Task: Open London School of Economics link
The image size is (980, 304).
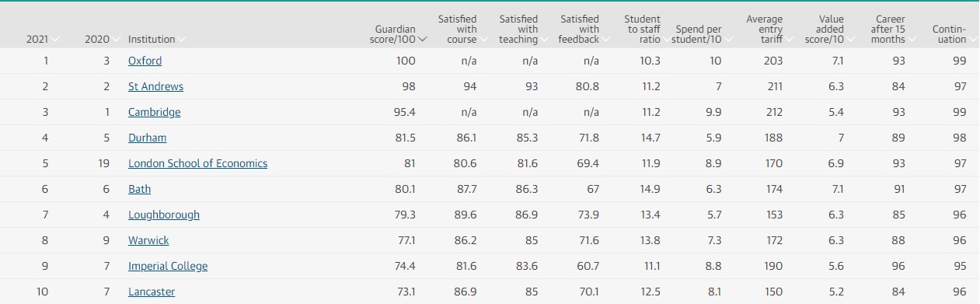Action: [x=197, y=163]
